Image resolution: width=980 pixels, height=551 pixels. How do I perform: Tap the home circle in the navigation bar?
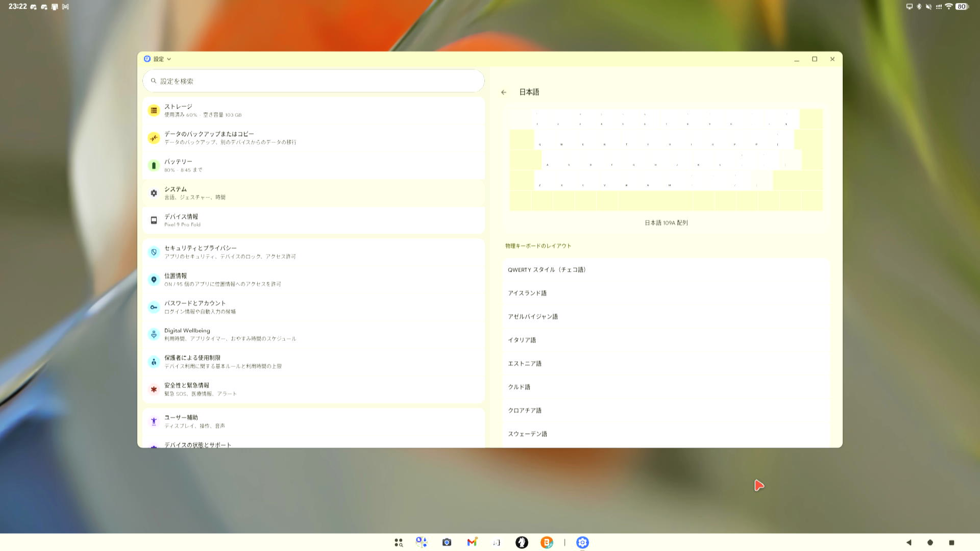(930, 542)
